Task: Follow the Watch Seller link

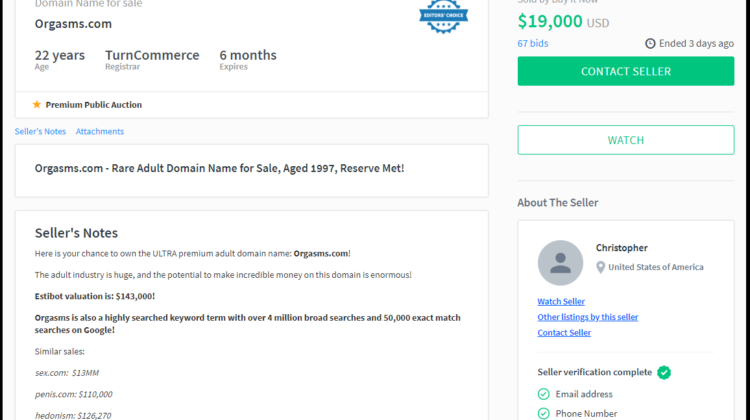Action: [561, 301]
